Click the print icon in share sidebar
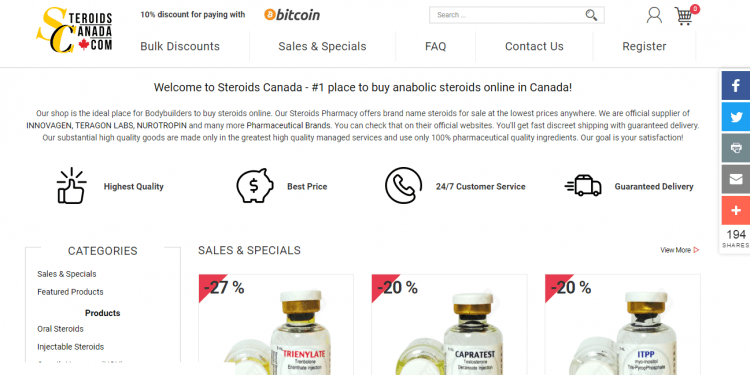 pos(736,148)
